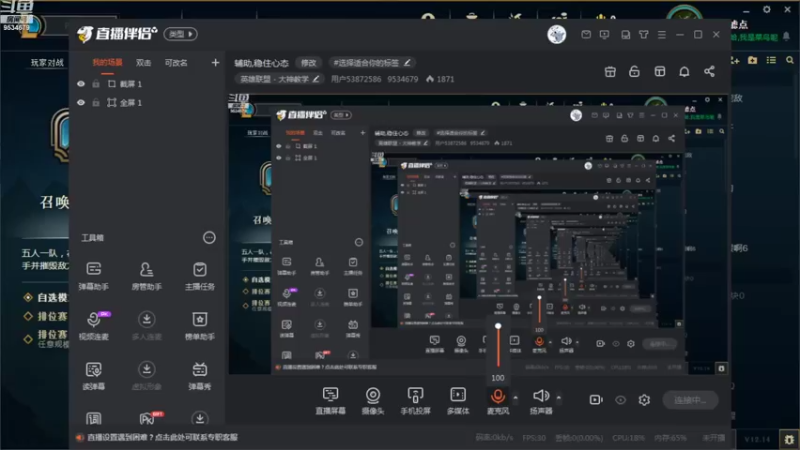Expand microphone volume arrow
Viewport: 800px width, 450px height.
tap(515, 397)
